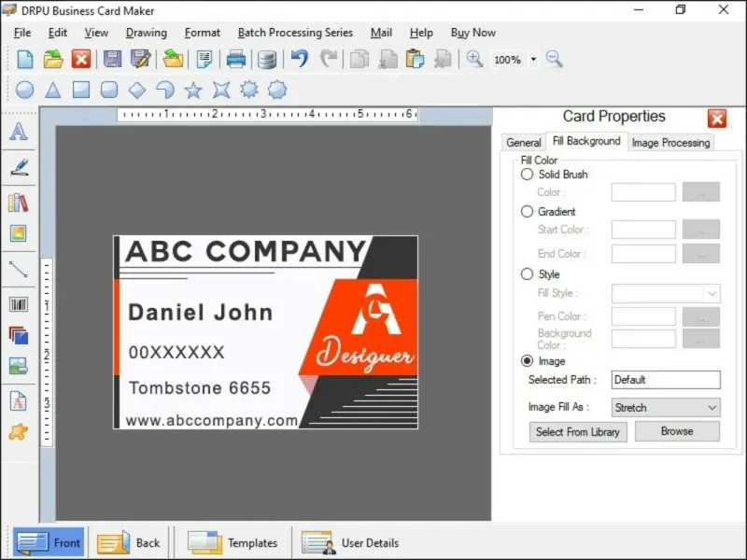747x560 pixels.
Task: Click the Daniel John text on card
Action: coord(201,313)
